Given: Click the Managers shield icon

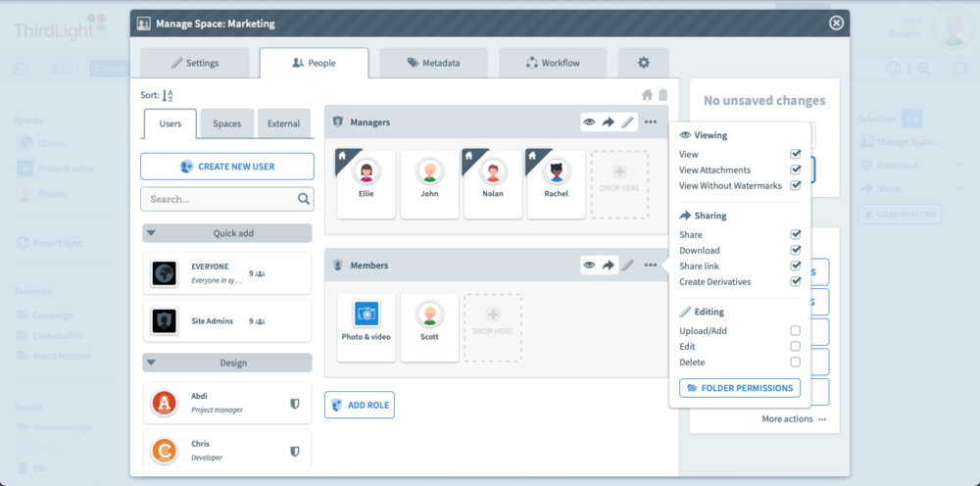Looking at the screenshot, I should tap(338, 121).
